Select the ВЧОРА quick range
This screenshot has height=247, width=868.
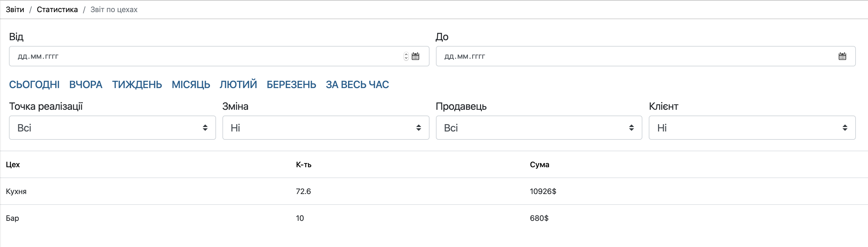point(86,85)
